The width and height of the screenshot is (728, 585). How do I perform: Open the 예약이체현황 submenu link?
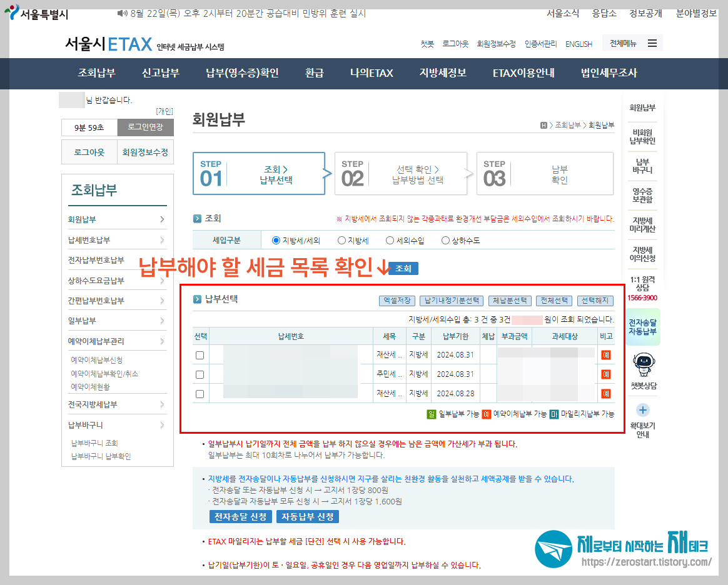click(90, 387)
